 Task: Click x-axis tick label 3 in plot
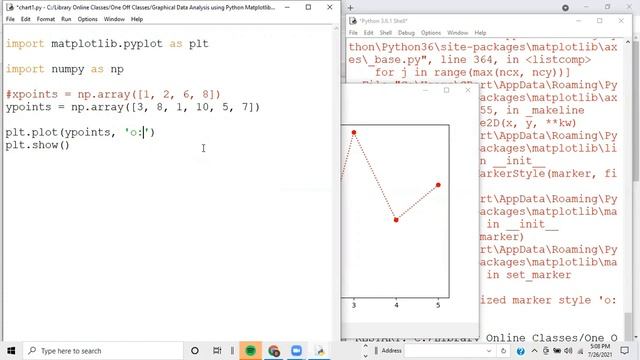pos(354,305)
